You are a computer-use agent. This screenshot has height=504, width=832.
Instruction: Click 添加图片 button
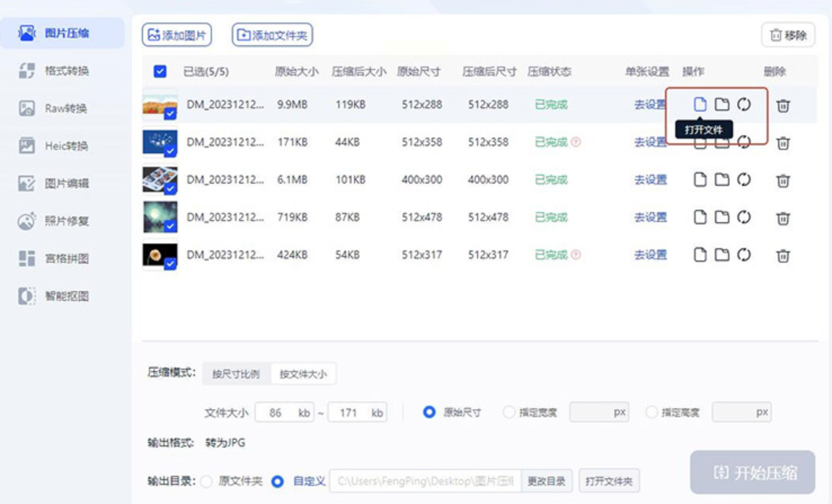177,35
